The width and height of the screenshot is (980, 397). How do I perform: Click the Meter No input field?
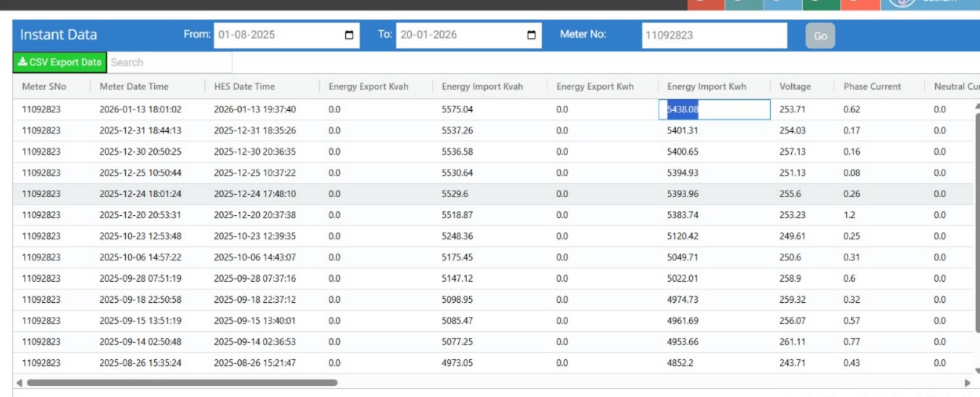click(714, 35)
